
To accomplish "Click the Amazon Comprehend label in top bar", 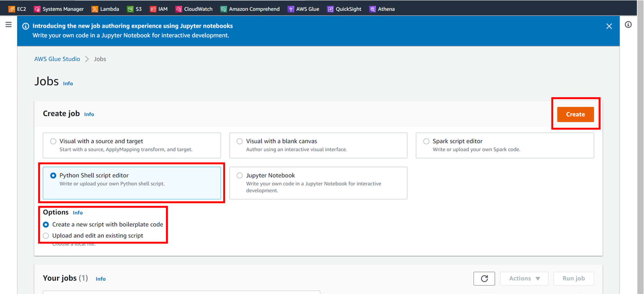I will pyautogui.click(x=254, y=9).
